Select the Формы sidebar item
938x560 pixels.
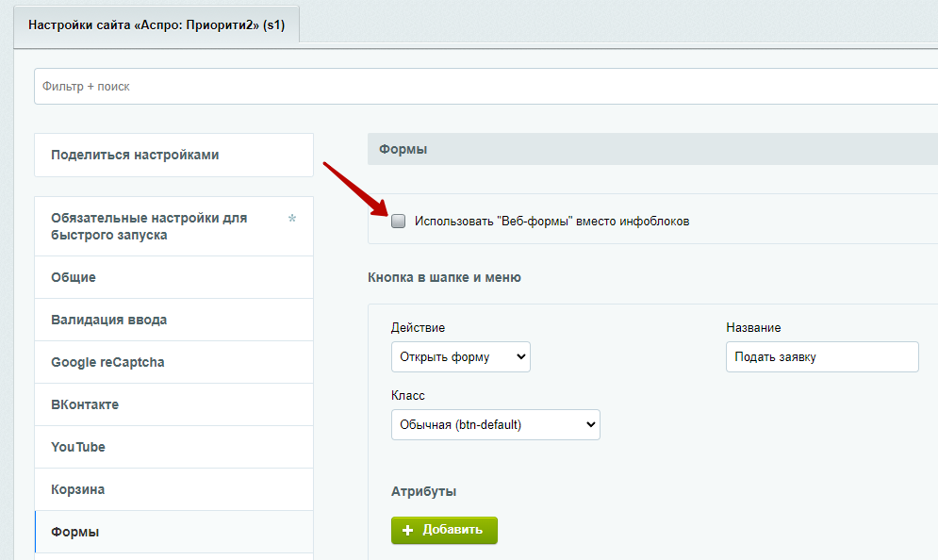coord(173,532)
